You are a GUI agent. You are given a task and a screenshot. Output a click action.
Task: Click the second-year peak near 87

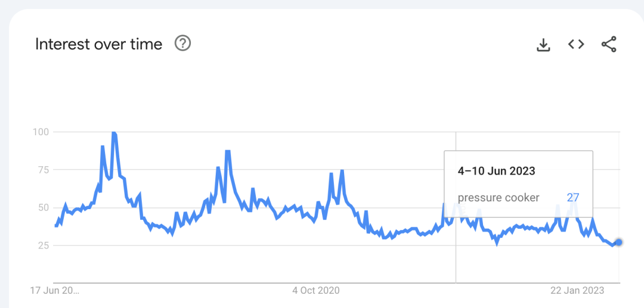(x=228, y=151)
